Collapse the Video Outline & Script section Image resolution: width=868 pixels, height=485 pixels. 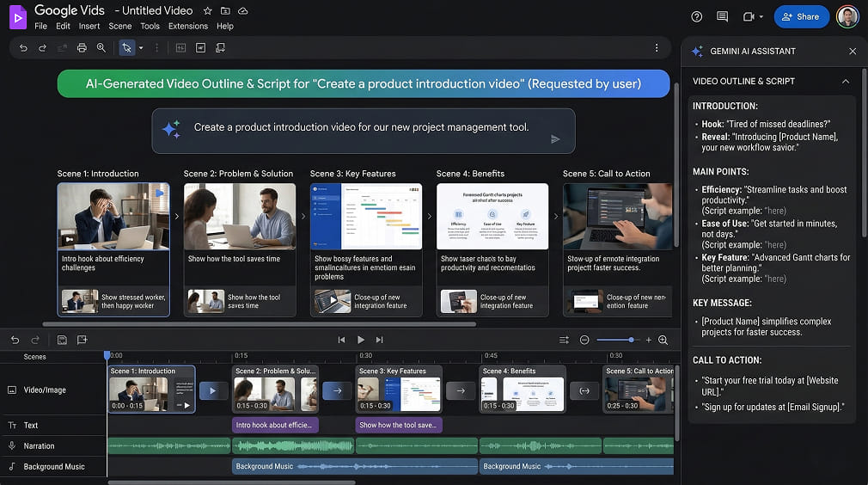(x=846, y=81)
